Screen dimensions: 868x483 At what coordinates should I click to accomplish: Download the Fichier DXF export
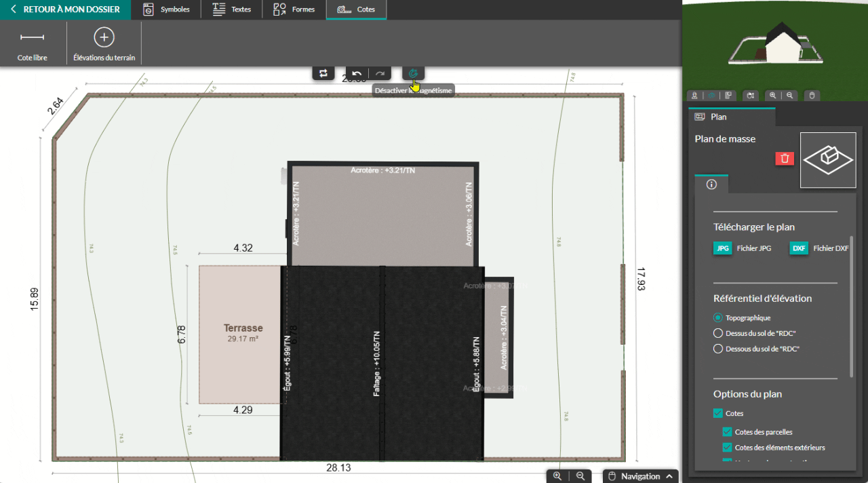(x=800, y=248)
